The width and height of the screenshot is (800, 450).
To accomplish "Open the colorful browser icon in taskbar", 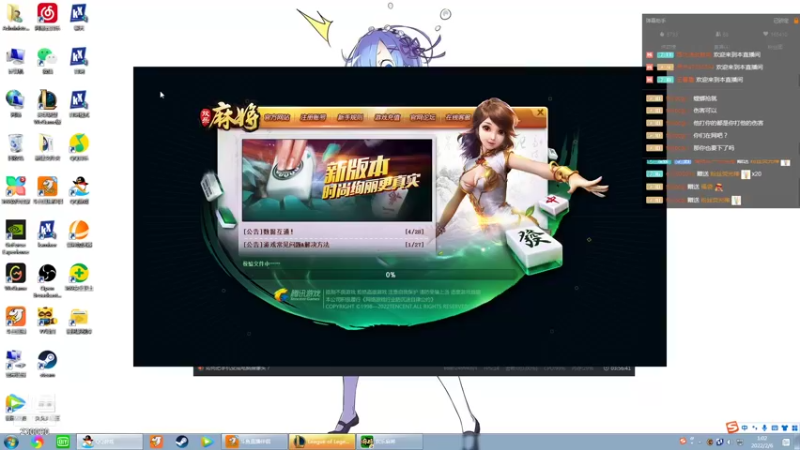I will point(37,442).
